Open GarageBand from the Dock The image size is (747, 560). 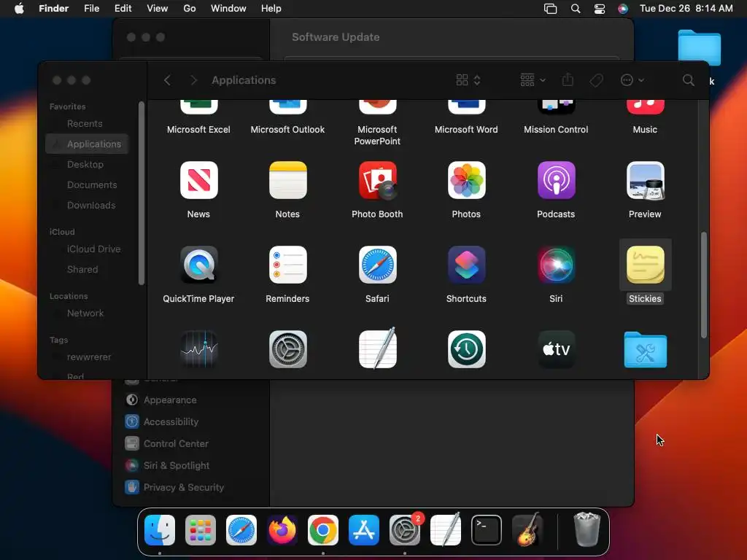tap(527, 530)
